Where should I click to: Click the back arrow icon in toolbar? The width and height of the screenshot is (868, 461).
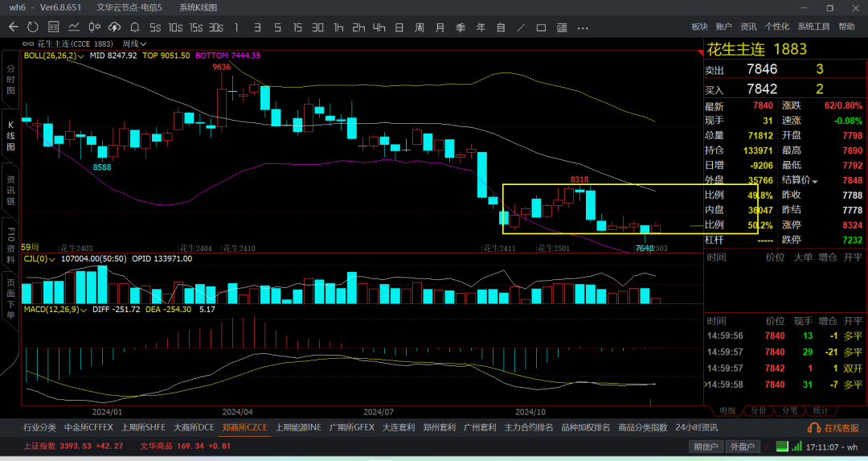click(13, 27)
